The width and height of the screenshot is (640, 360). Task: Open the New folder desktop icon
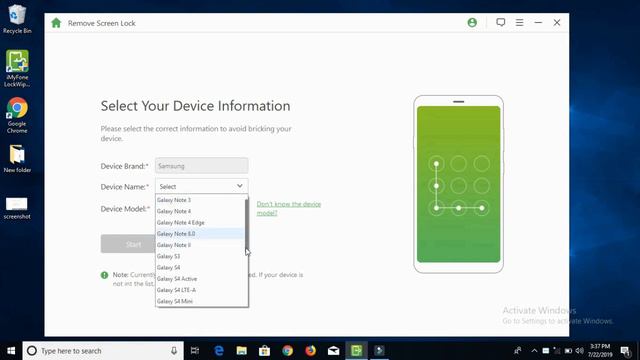(x=17, y=159)
